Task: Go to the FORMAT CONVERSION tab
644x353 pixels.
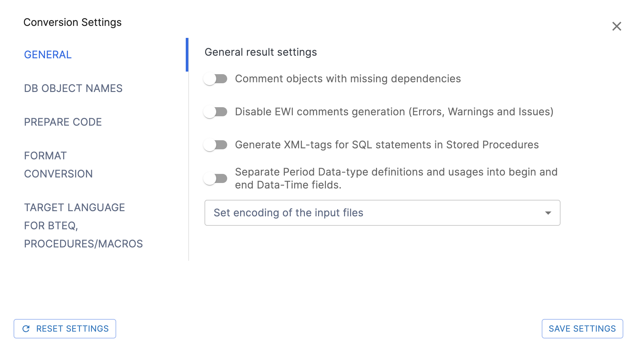Action: (x=58, y=165)
